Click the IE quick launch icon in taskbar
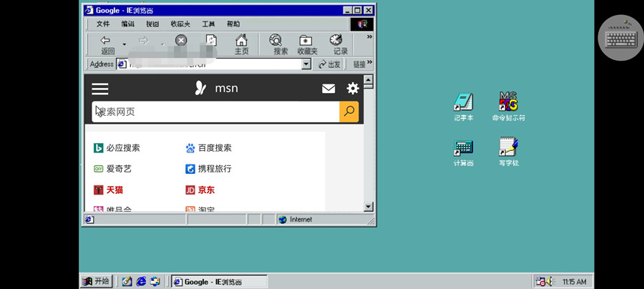The image size is (644, 289). pyautogui.click(x=141, y=281)
